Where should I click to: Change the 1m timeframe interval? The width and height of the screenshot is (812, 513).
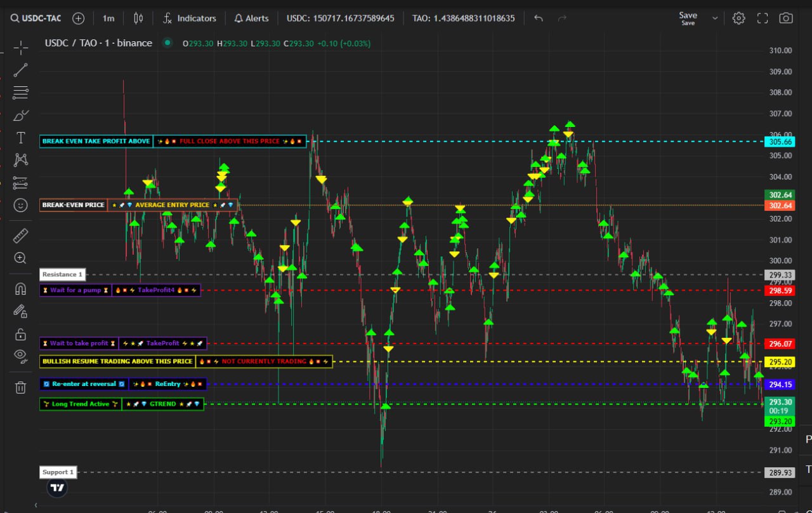[x=108, y=18]
